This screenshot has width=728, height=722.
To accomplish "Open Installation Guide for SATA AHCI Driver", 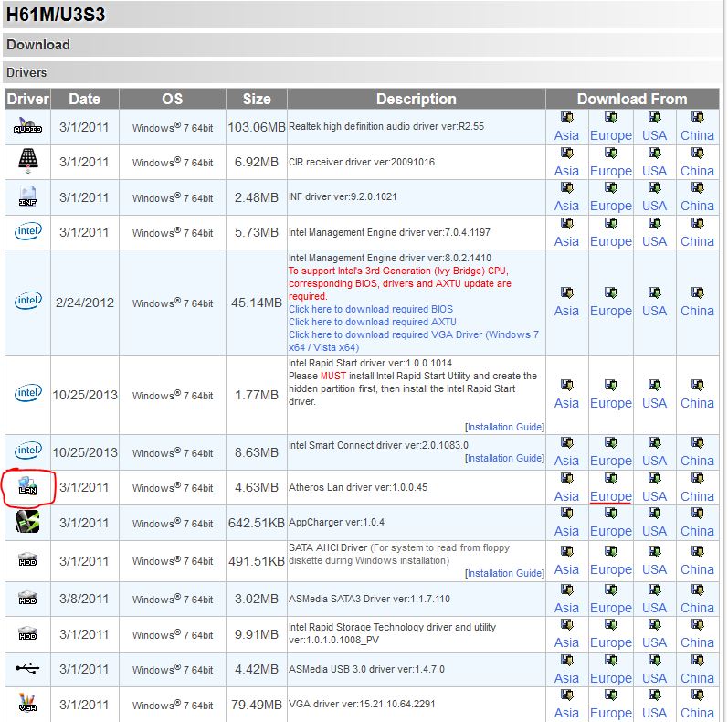I will [505, 573].
